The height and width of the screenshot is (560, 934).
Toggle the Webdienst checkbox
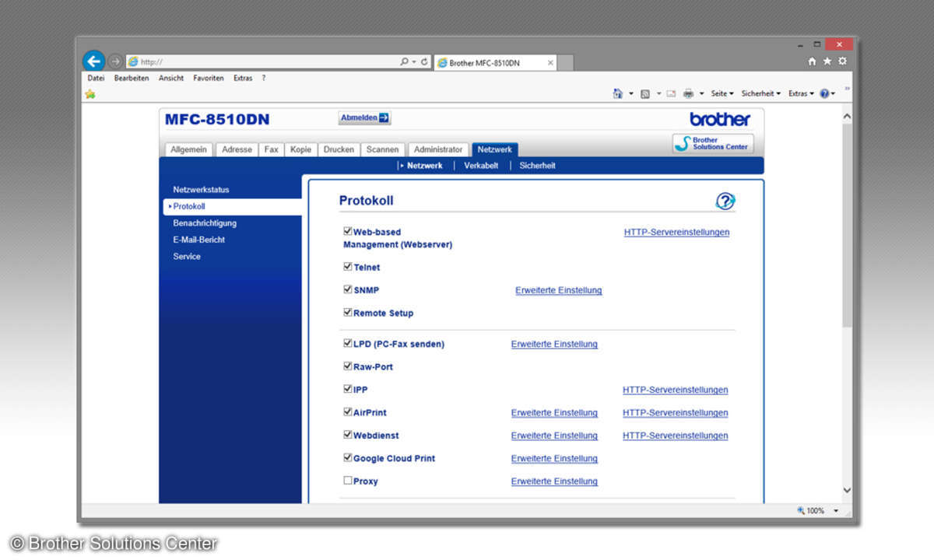click(x=347, y=435)
